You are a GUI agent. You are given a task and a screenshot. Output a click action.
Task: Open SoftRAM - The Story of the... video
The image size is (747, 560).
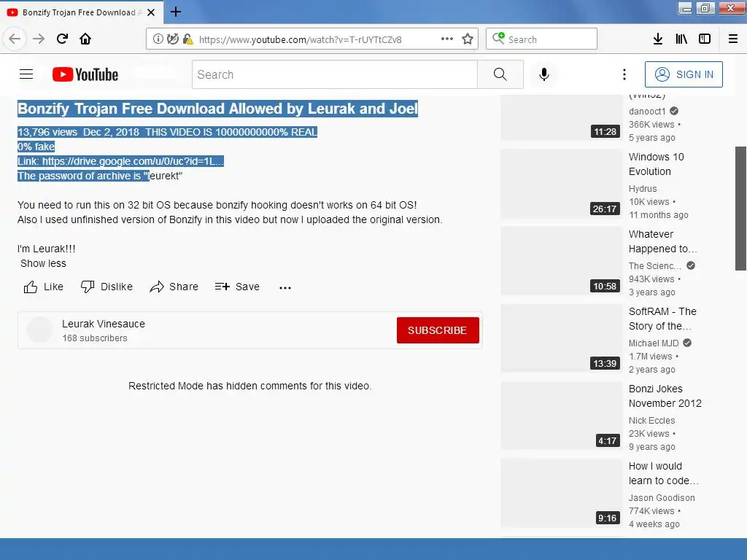pyautogui.click(x=662, y=319)
